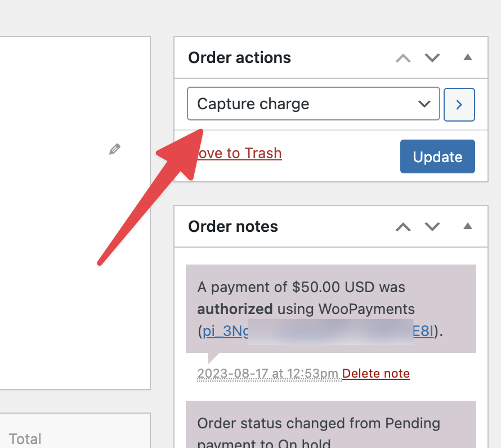Screen dimensions: 501x448
Task: Click the Update button
Action: pyautogui.click(x=437, y=156)
